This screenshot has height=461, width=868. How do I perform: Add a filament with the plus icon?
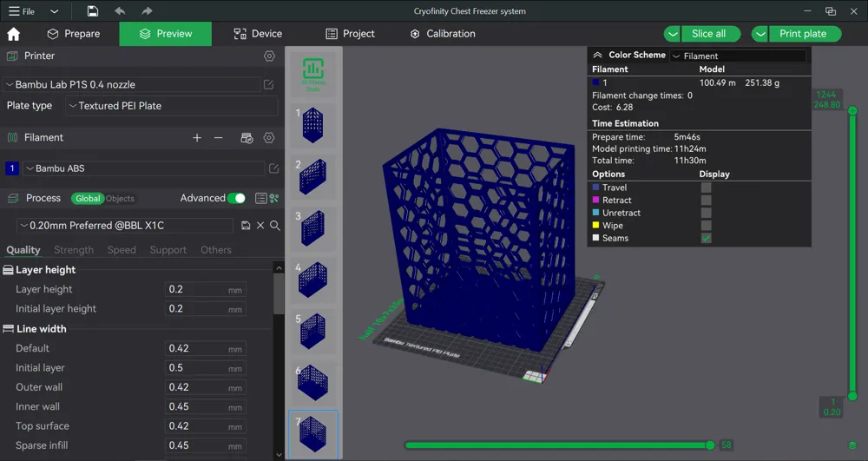click(x=196, y=138)
